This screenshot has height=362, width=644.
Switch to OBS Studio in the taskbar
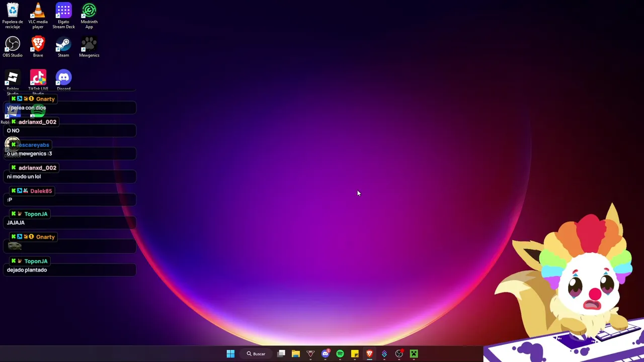click(399, 354)
